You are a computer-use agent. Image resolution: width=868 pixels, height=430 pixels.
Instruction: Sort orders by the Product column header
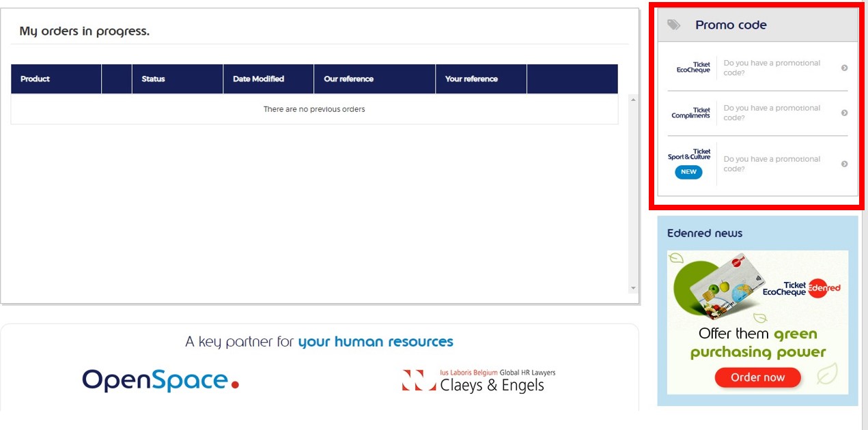[x=56, y=79]
